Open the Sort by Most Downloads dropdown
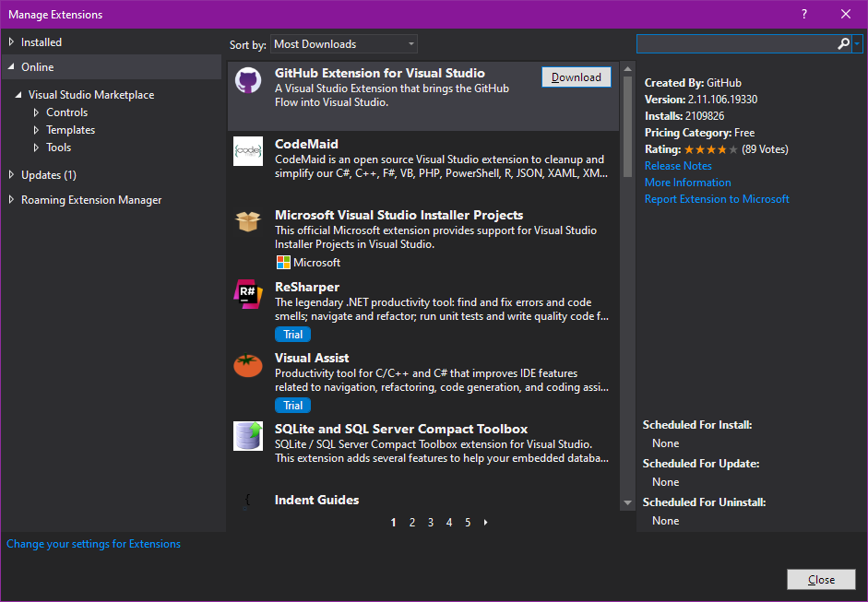868x602 pixels. coord(344,44)
